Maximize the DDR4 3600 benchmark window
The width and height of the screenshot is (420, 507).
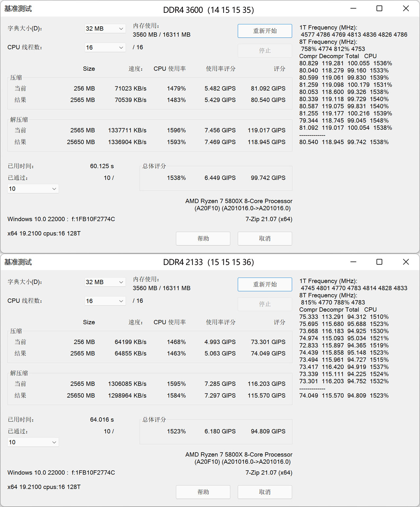(379, 8)
